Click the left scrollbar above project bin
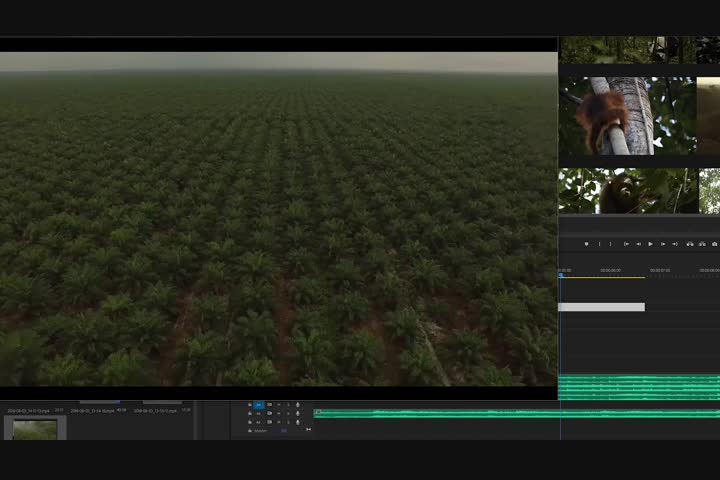This screenshot has height=480, width=720. [x=100, y=402]
